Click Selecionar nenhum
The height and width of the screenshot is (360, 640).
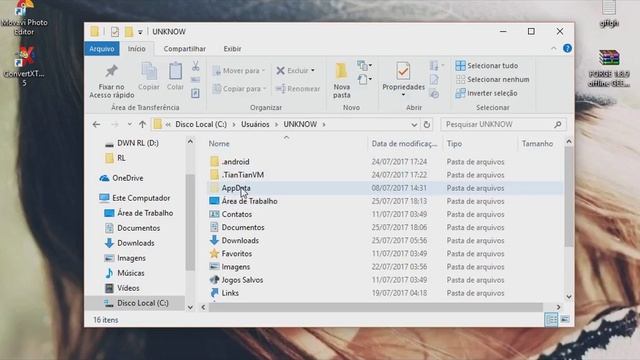[x=492, y=80]
